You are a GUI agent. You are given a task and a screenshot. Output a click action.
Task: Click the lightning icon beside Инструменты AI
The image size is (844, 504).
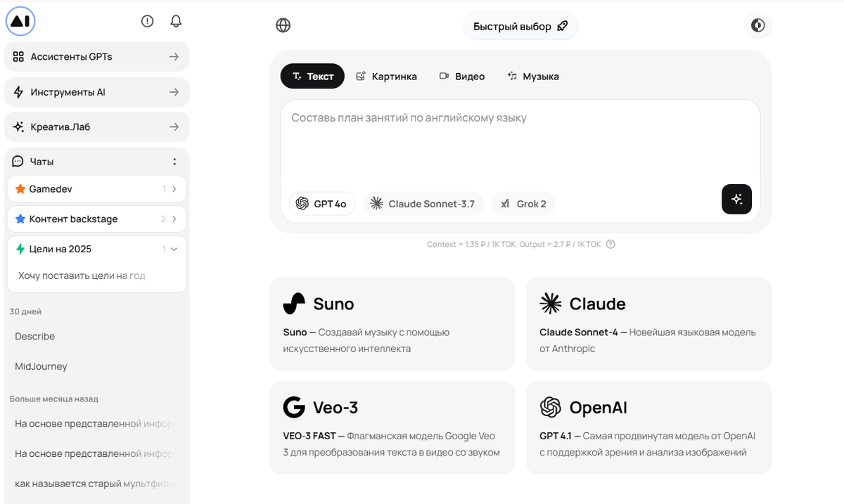[18, 92]
